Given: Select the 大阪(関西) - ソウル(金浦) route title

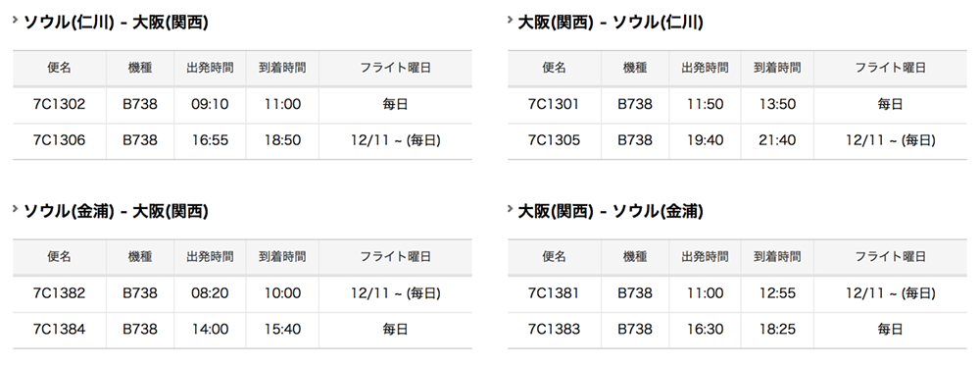Looking at the screenshot, I should point(611,212).
